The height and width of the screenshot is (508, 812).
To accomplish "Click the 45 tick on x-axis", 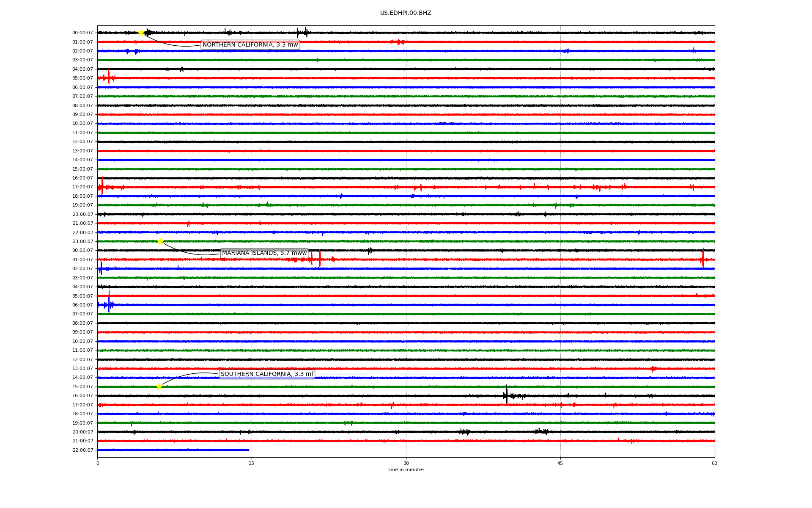I will (x=560, y=463).
